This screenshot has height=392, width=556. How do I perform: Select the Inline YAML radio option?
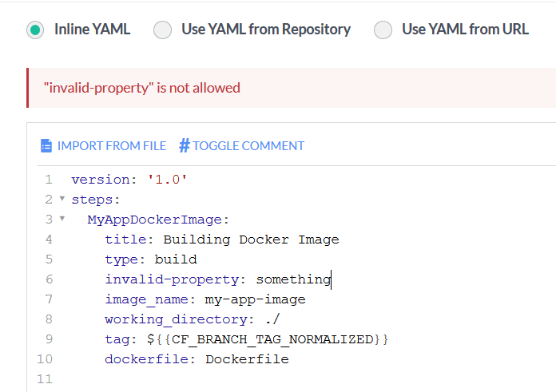(34, 30)
